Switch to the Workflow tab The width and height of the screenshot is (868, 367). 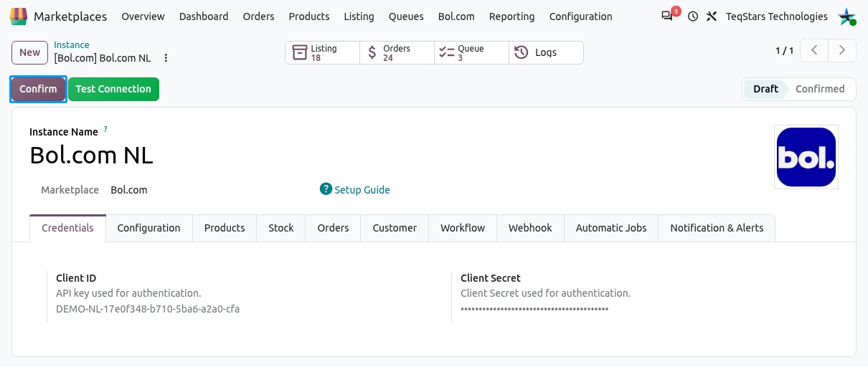pyautogui.click(x=463, y=228)
